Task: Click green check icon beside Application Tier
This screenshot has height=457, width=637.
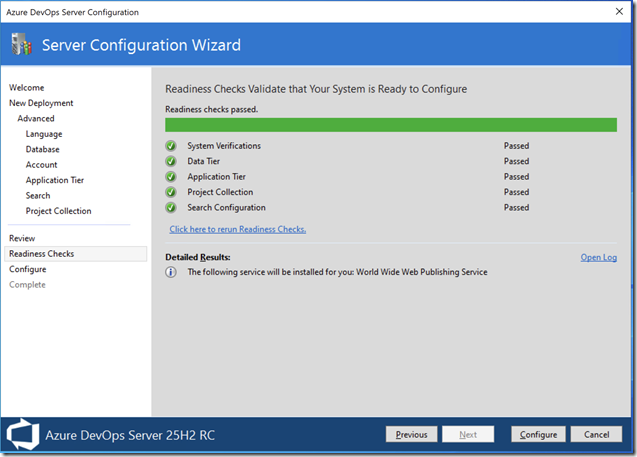Action: pyautogui.click(x=171, y=177)
